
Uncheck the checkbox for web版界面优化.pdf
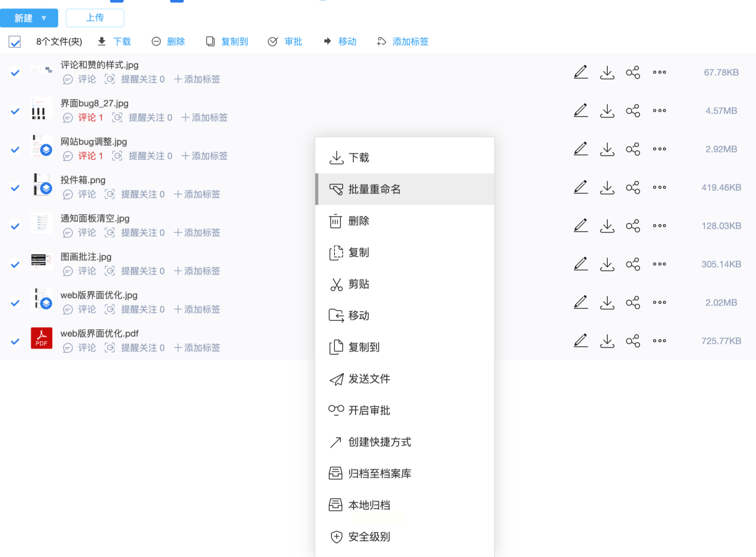point(15,341)
